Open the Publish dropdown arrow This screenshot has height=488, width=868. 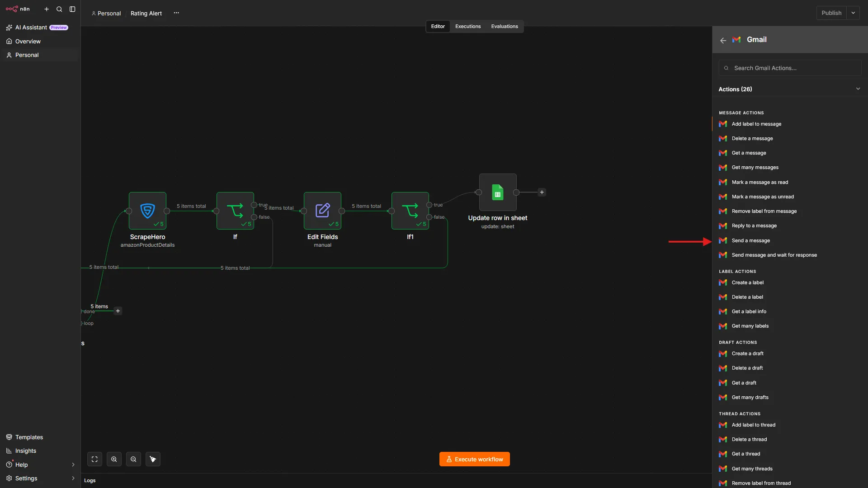(x=853, y=13)
